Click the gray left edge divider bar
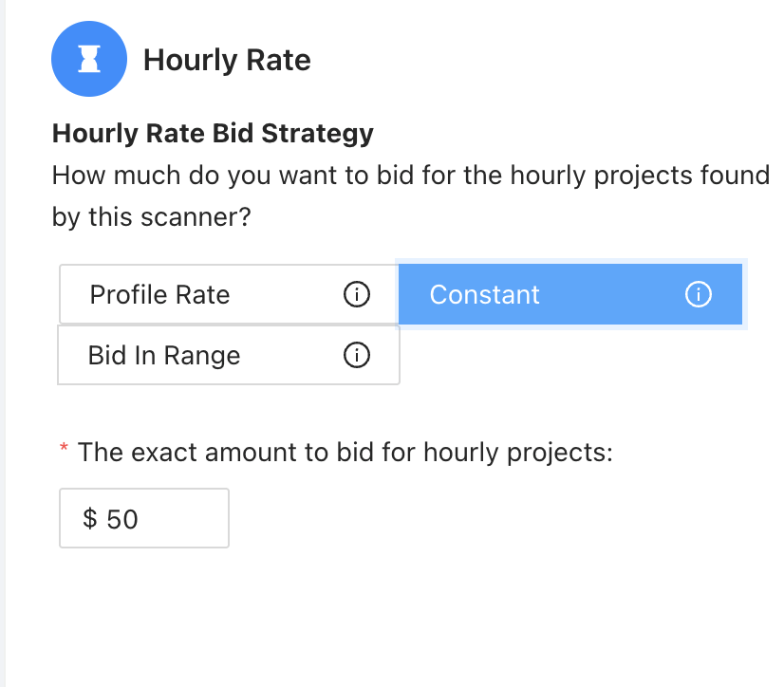This screenshot has height=687, width=784. coord(3,343)
